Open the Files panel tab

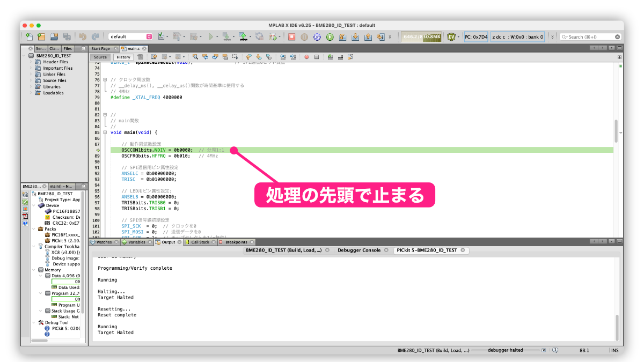pos(68,49)
